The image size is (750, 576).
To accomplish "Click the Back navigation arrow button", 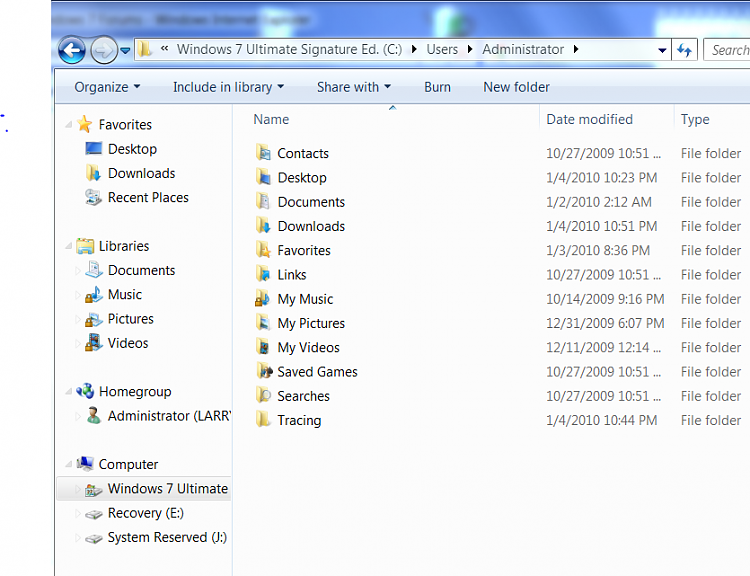I will click(x=72, y=50).
